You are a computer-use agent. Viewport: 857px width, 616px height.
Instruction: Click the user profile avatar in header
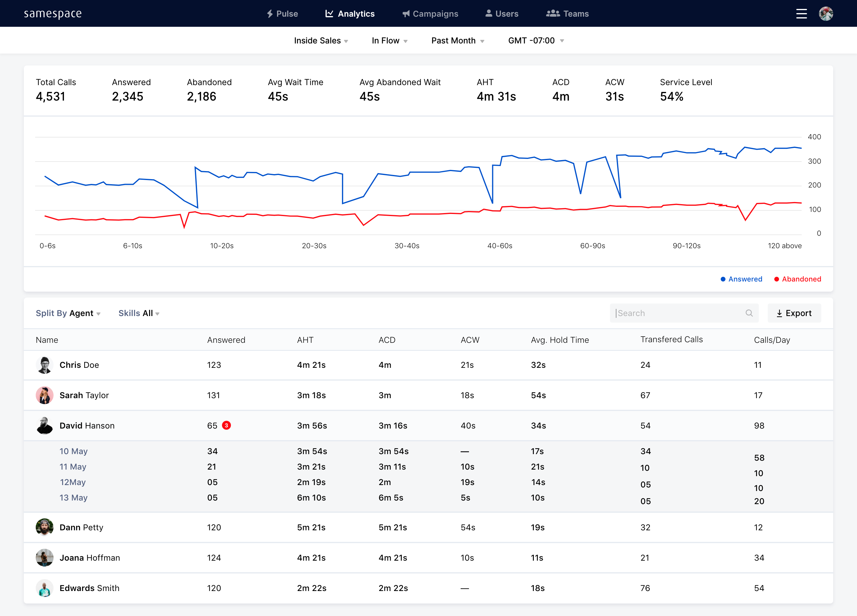(x=826, y=14)
